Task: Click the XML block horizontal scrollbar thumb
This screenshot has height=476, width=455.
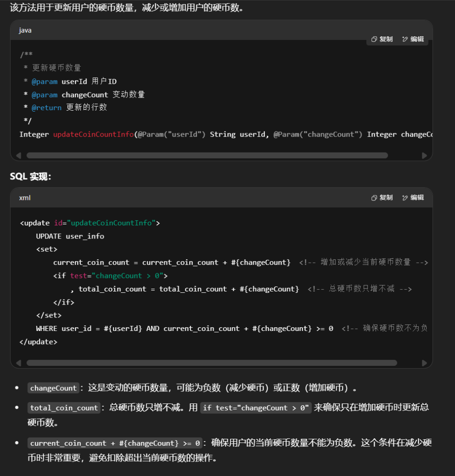Action: click(x=211, y=363)
